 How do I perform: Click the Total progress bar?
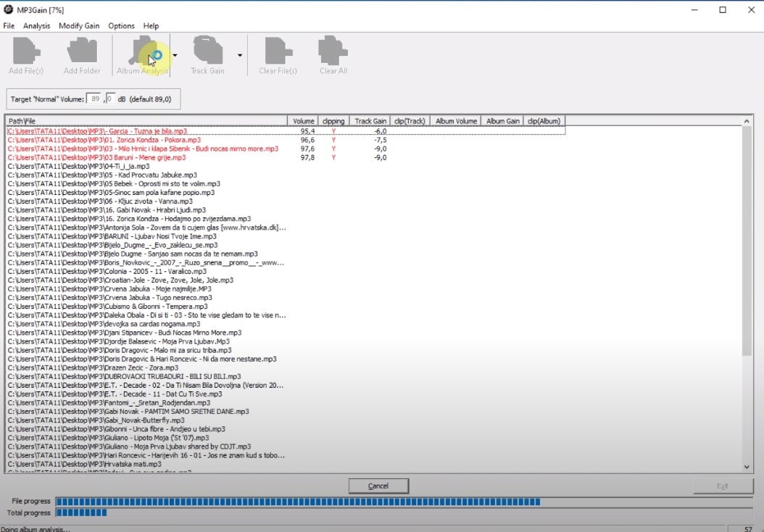(404, 513)
